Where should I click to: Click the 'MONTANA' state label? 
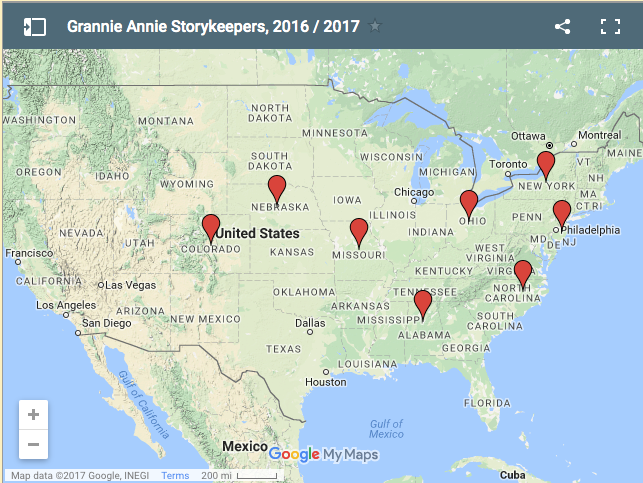point(166,121)
